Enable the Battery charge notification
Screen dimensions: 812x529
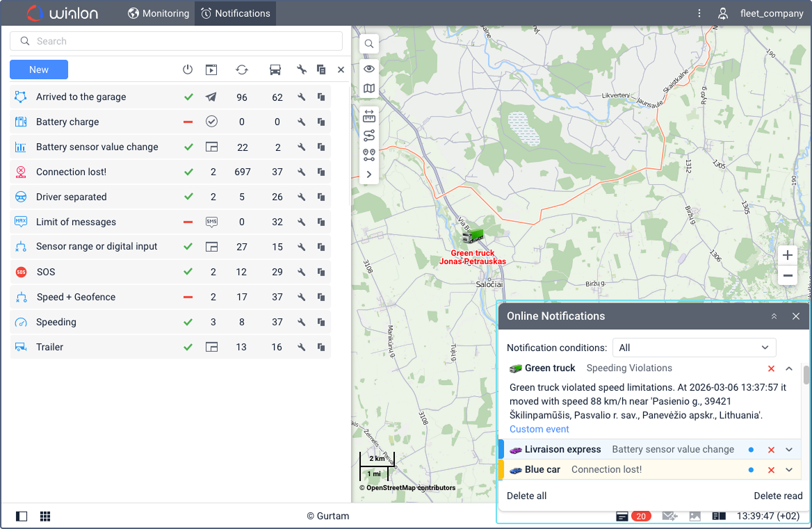click(188, 122)
